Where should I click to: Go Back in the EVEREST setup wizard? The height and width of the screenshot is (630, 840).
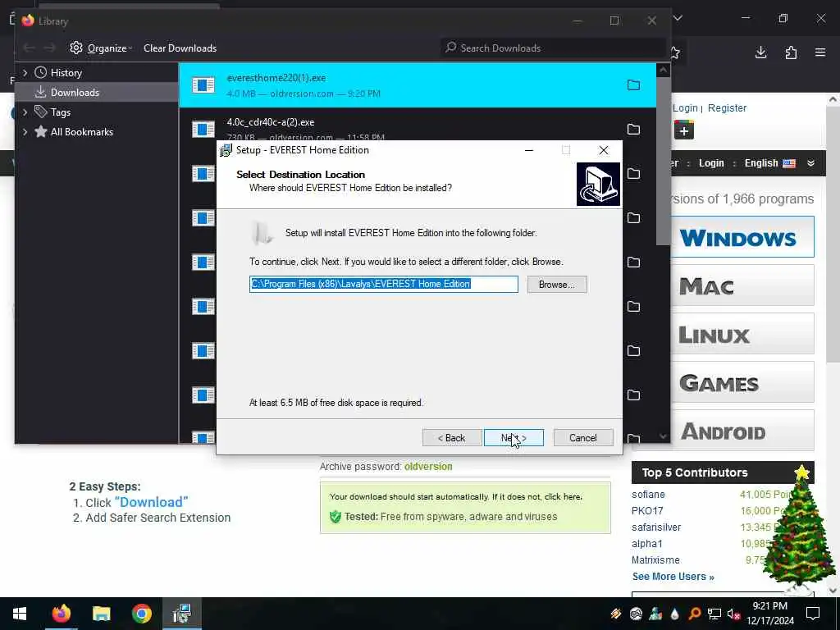452,438
